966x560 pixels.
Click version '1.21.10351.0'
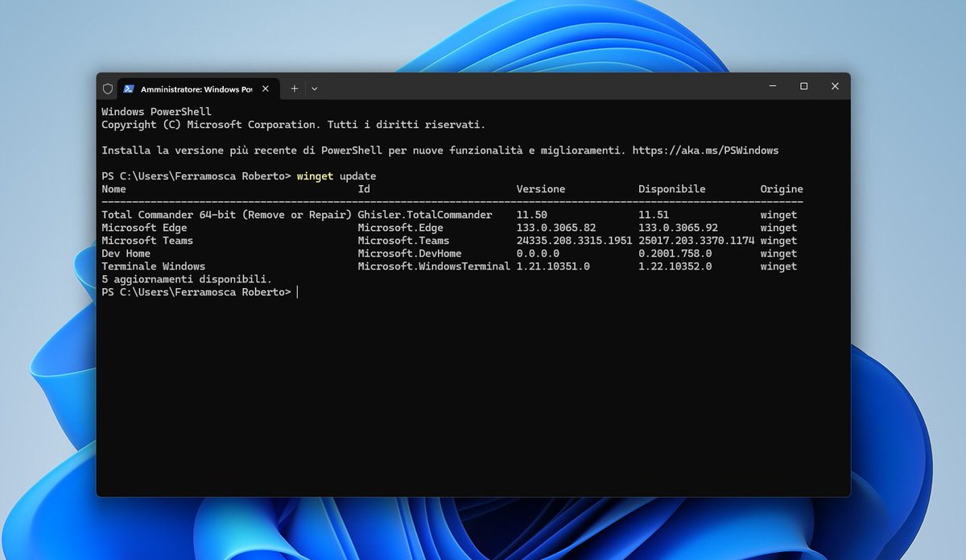coord(553,266)
